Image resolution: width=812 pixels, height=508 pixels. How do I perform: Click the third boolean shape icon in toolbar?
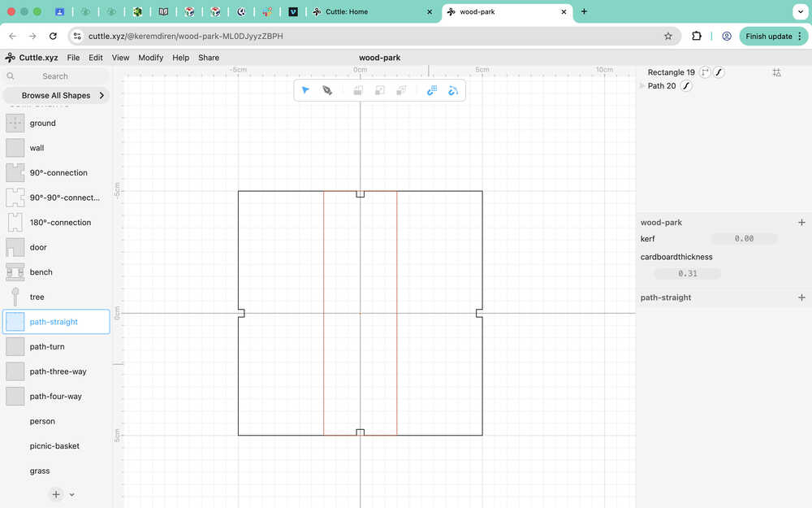click(x=401, y=91)
